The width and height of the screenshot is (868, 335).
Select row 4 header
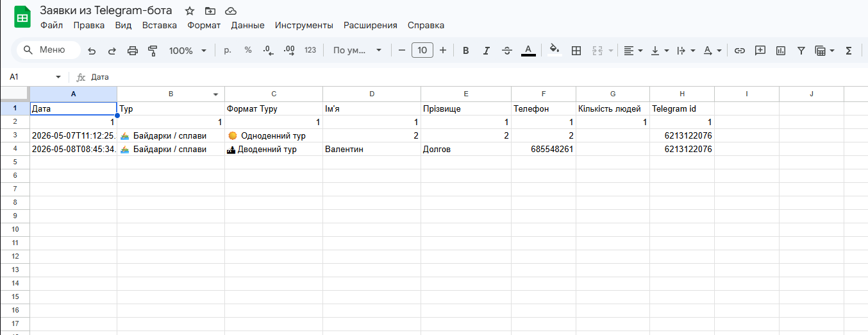(15, 149)
